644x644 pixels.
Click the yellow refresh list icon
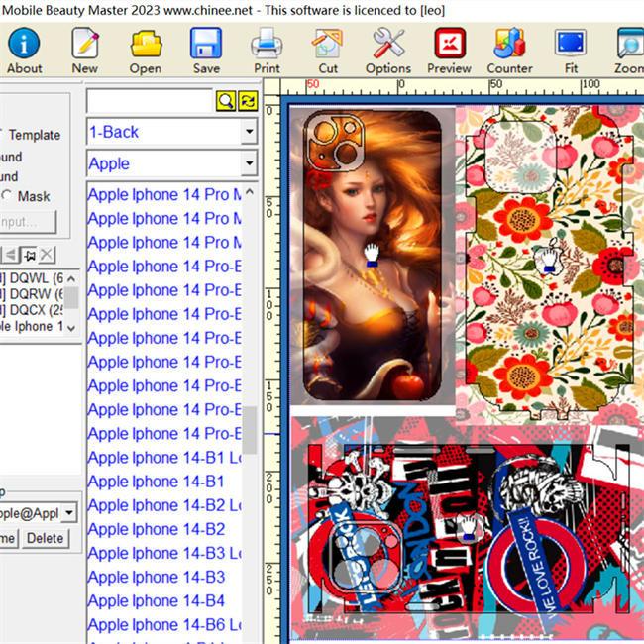click(x=248, y=101)
